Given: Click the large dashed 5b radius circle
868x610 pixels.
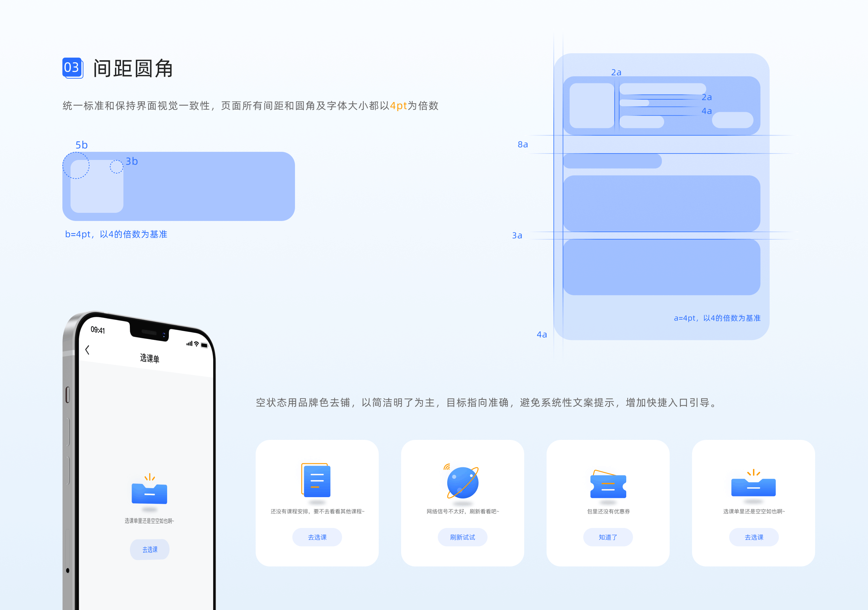Looking at the screenshot, I should 76,165.
